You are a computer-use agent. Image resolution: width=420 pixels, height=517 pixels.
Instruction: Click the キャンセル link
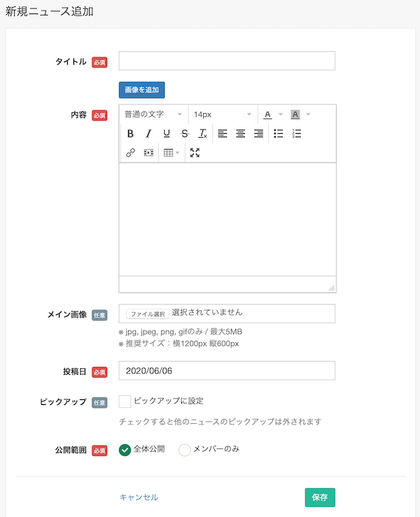click(139, 497)
